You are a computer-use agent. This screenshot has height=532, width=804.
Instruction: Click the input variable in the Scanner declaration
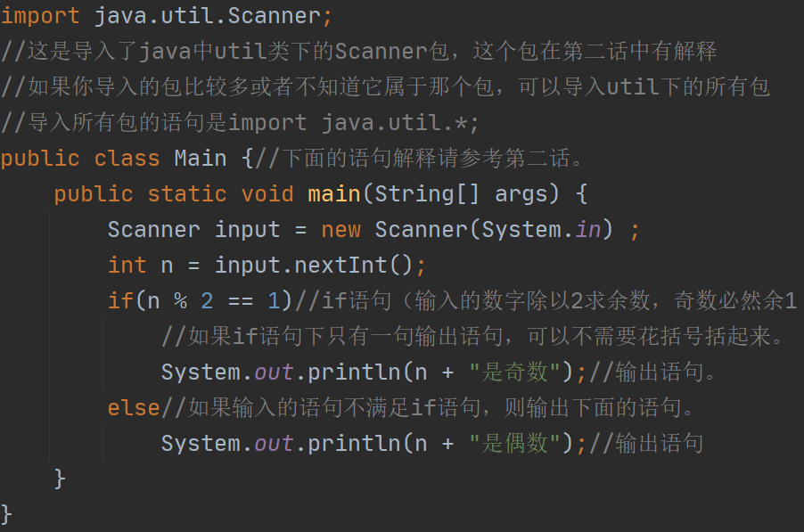point(247,230)
